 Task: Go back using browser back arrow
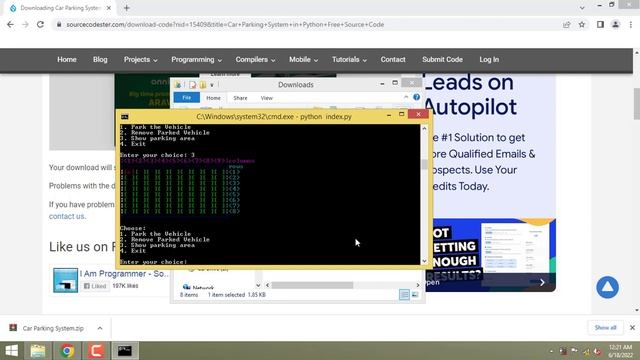pos(10,24)
